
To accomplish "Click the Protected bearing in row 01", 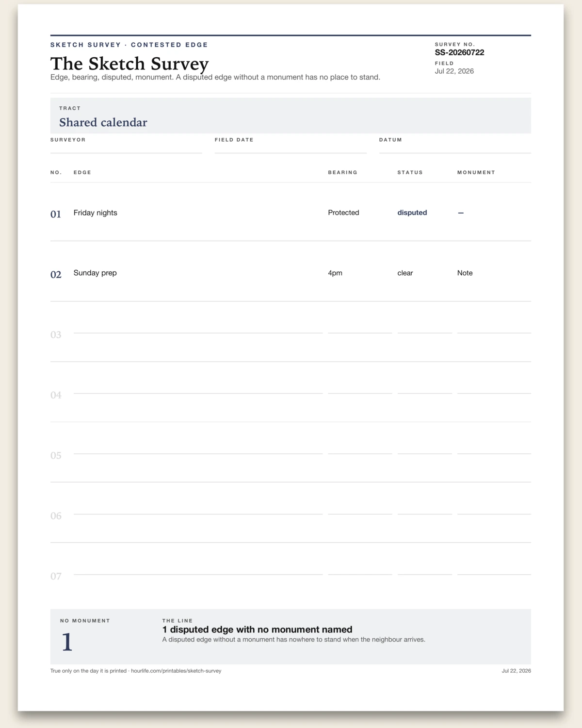I will [343, 213].
